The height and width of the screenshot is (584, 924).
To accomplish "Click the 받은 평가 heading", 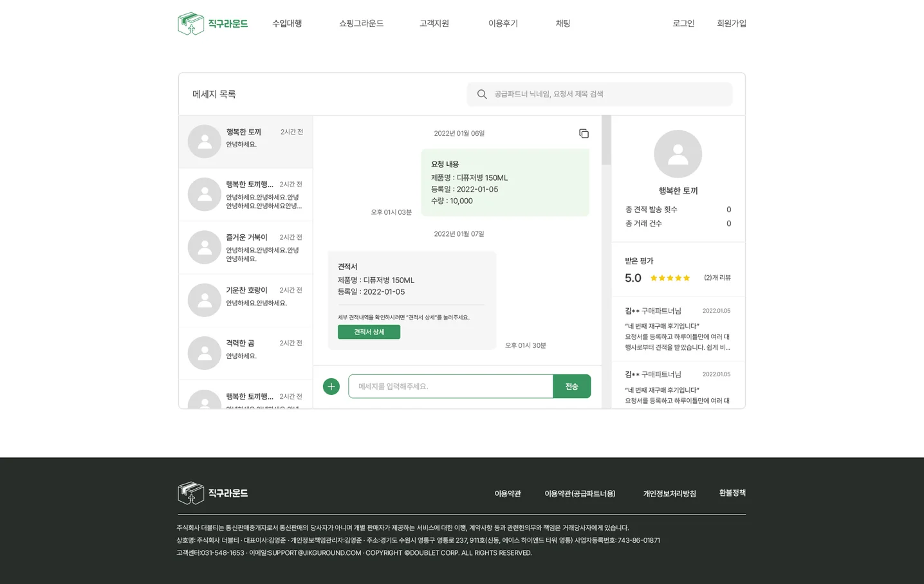I will tap(639, 261).
